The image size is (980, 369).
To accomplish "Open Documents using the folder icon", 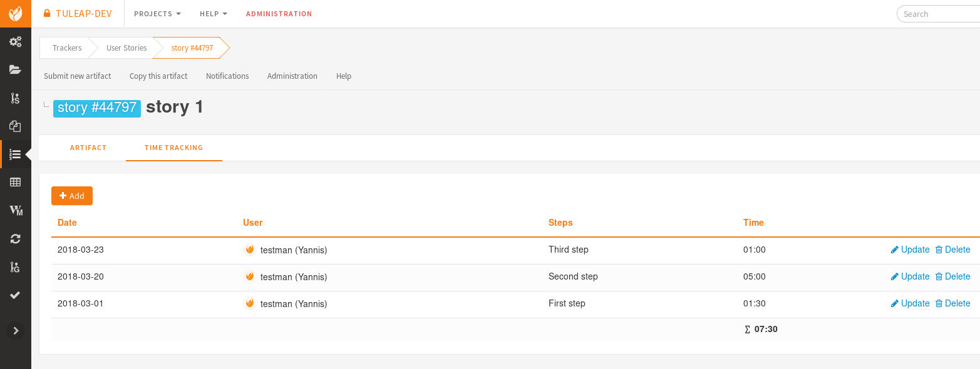I will click(16, 69).
